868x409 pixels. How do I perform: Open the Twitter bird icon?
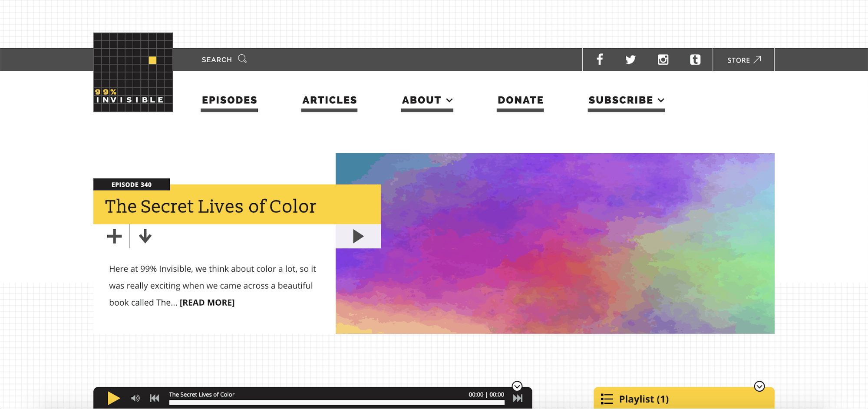[630, 59]
